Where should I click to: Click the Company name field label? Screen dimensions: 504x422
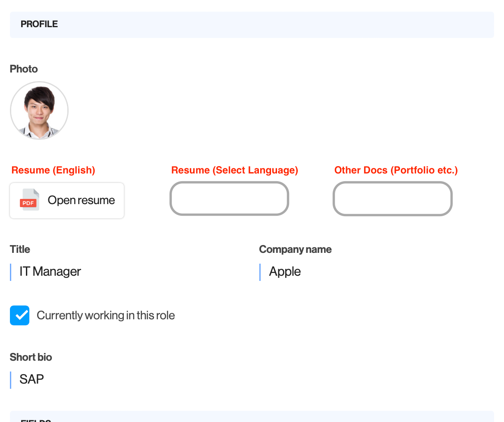tap(296, 249)
